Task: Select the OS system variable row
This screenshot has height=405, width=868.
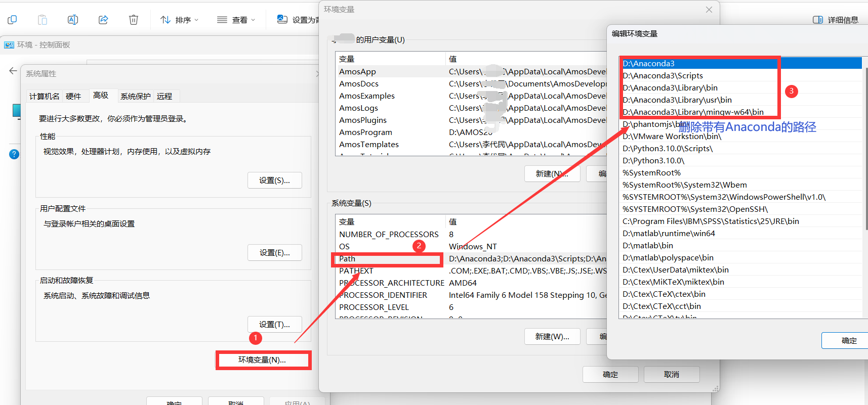Action: click(x=471, y=247)
